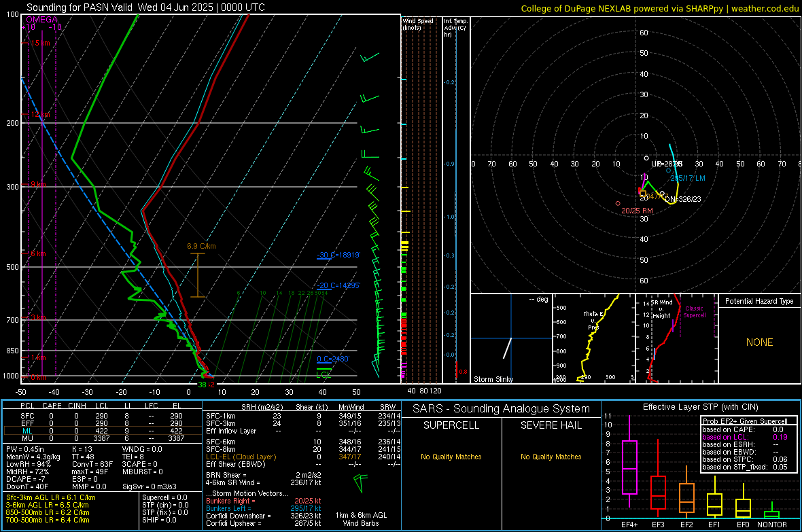
Task: Click the 'Corfidi Upshear =' row
Action: pyautogui.click(x=264, y=523)
